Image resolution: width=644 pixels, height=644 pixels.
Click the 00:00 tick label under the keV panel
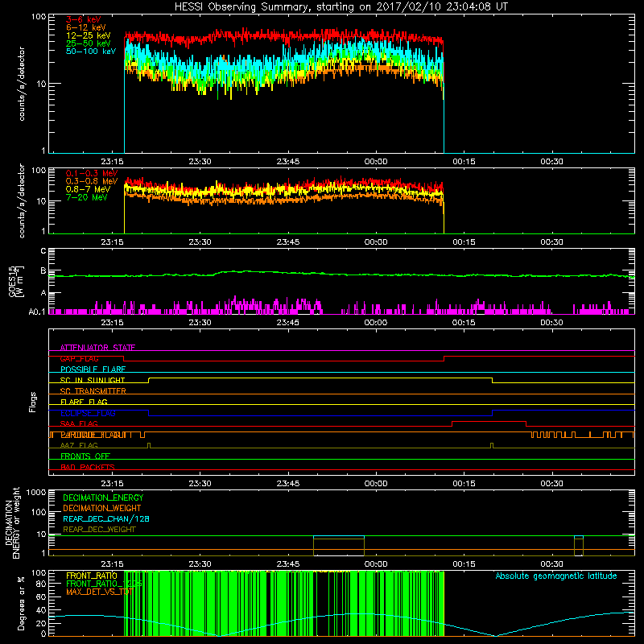pos(376,162)
